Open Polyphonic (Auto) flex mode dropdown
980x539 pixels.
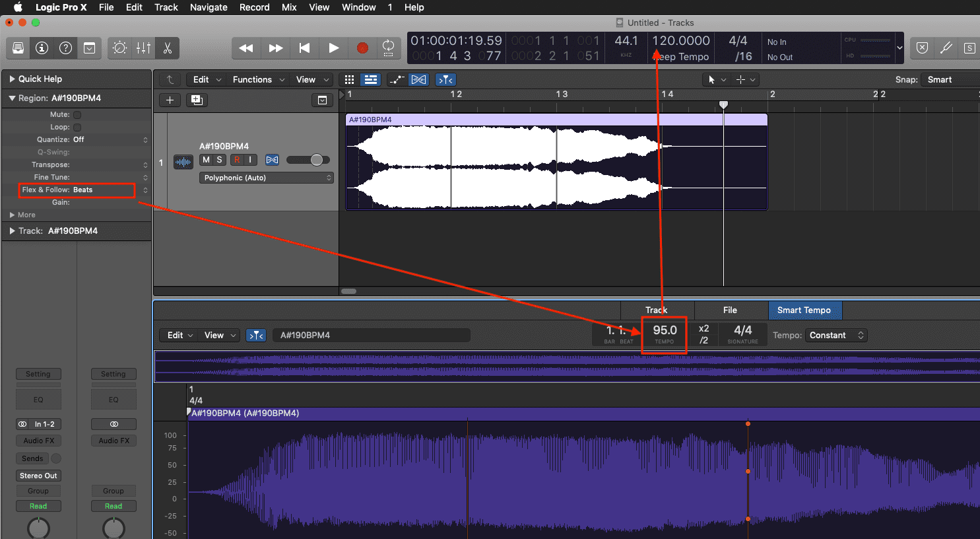267,178
